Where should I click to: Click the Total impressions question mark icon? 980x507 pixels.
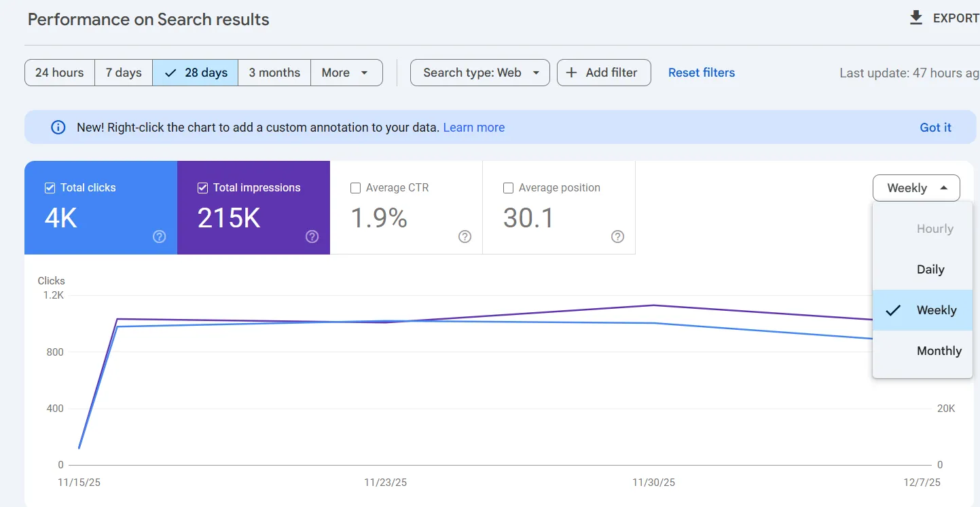[312, 237]
